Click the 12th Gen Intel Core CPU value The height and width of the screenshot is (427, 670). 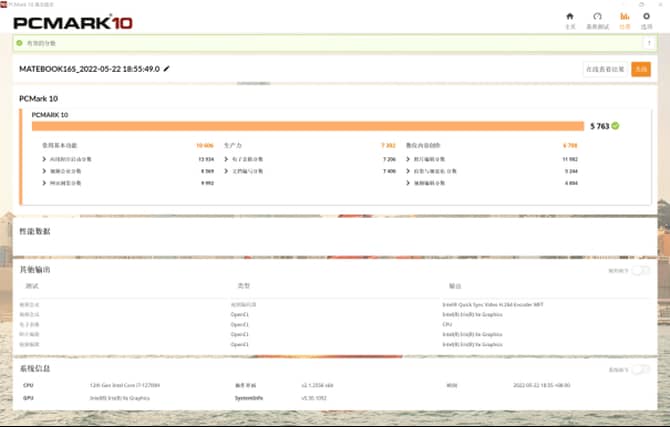point(125,385)
